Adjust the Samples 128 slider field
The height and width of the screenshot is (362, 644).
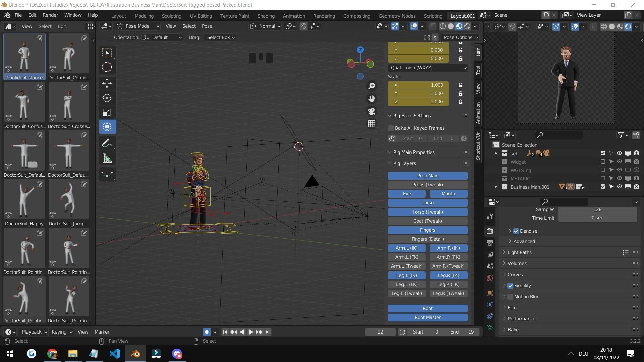(x=597, y=209)
